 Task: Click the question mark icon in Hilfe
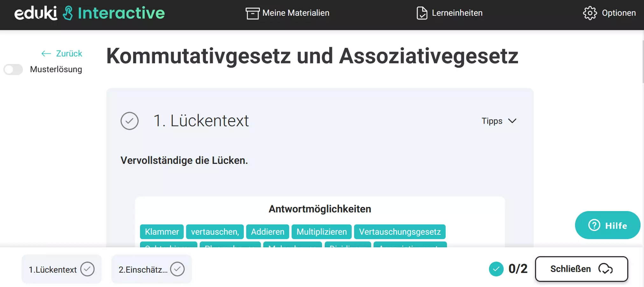click(594, 225)
